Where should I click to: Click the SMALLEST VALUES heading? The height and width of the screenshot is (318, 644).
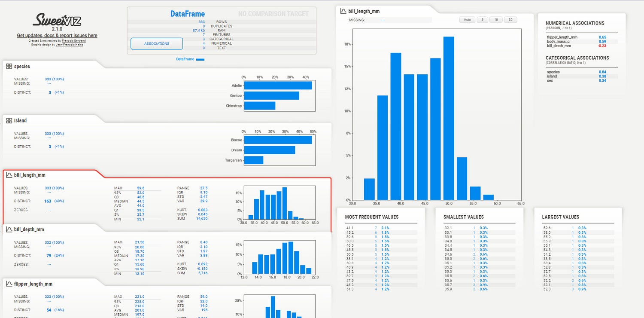coord(464,217)
